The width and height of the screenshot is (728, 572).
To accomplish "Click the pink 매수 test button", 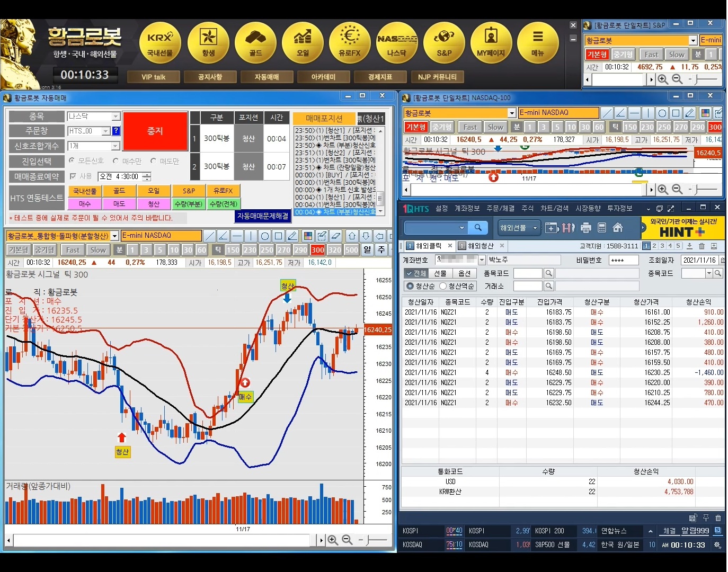I will [x=85, y=204].
